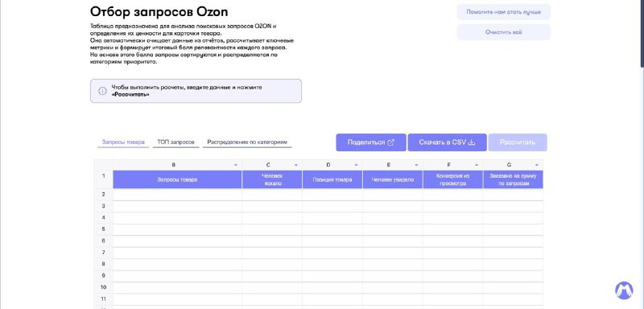
Task: Select the Человек искало header cell
Action: pos(272,179)
